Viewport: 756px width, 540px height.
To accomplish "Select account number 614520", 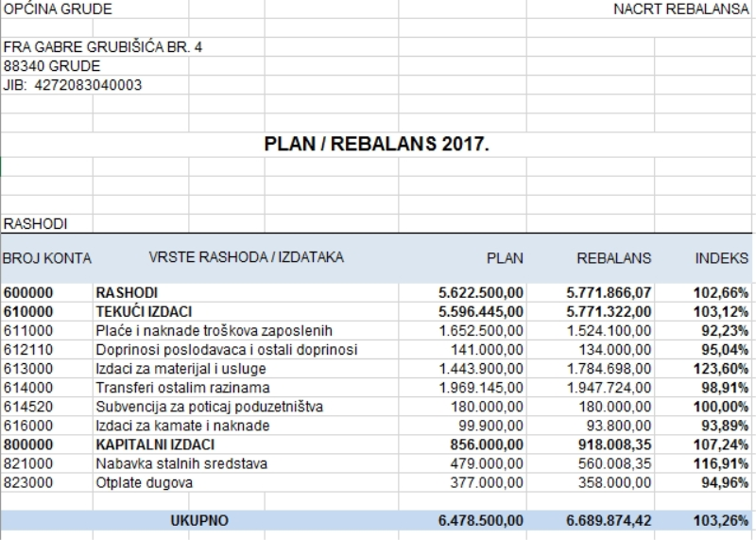I will (28, 407).
